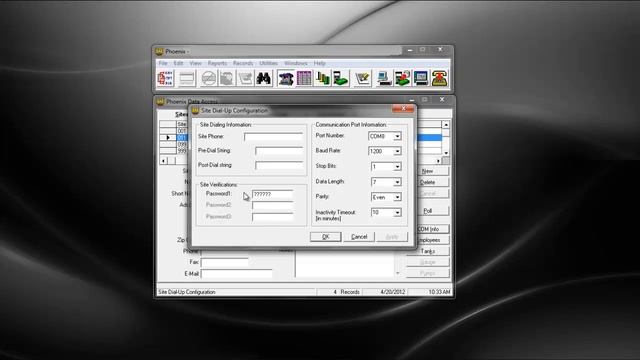Click the Site Dial-Up Configuration title icon
This screenshot has height=360, width=640.
[x=196, y=111]
